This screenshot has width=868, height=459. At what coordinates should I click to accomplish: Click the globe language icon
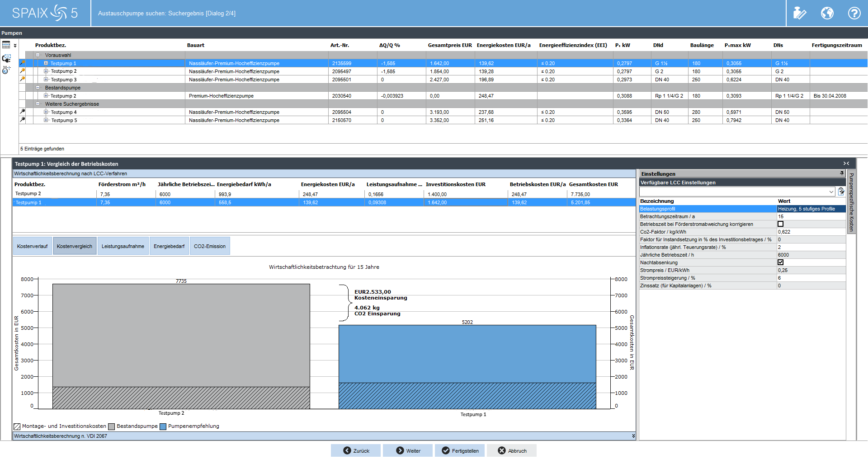(x=827, y=13)
